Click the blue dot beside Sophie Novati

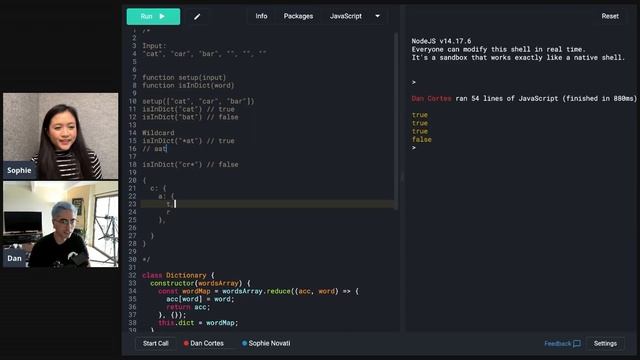pos(244,343)
